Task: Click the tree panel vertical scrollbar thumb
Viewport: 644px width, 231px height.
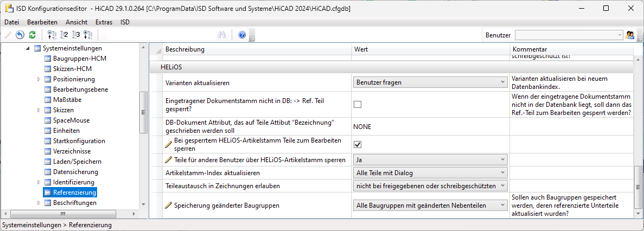Action: pos(143,112)
